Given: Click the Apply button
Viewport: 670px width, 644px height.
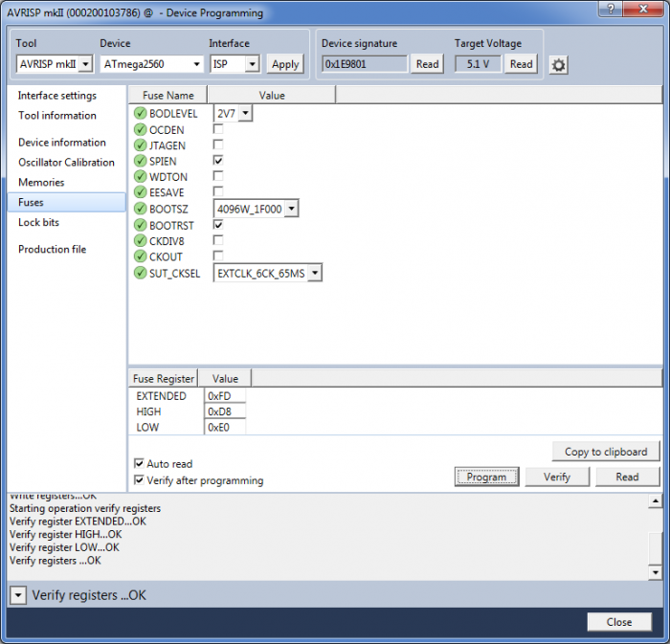Looking at the screenshot, I should pyautogui.click(x=285, y=64).
